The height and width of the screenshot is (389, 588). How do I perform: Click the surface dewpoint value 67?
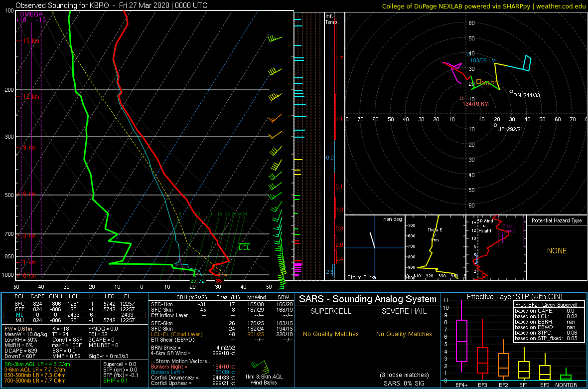(x=193, y=281)
